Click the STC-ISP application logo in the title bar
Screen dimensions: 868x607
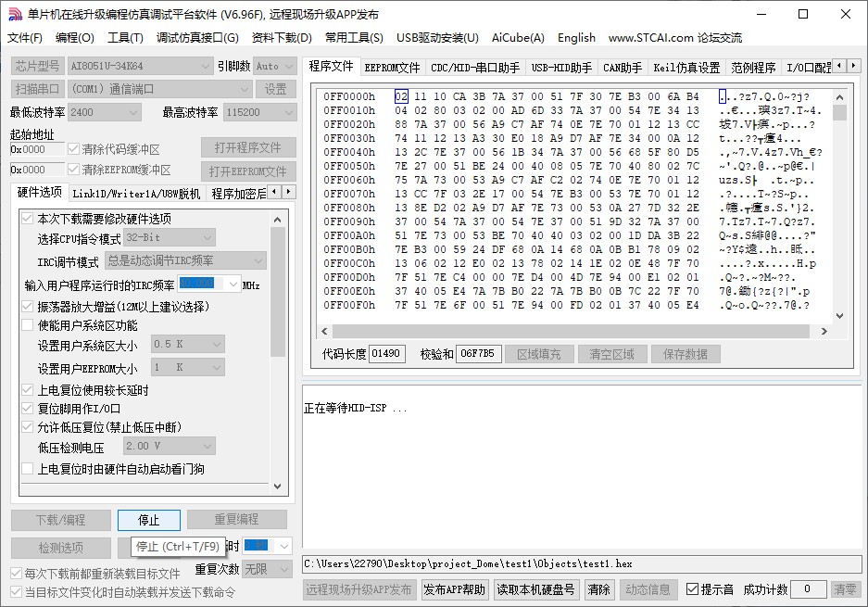coord(14,14)
